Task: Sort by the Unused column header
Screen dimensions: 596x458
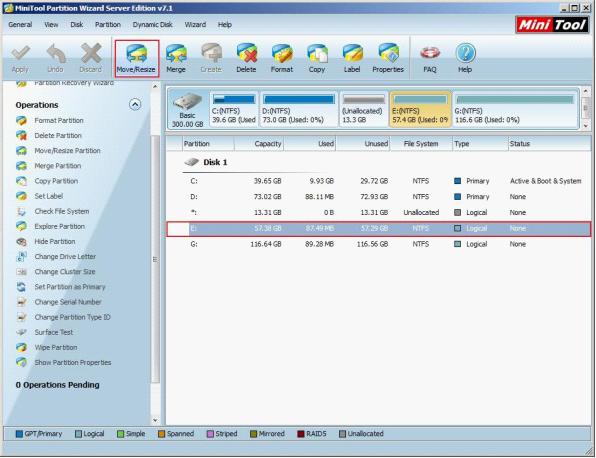Action: 363,144
